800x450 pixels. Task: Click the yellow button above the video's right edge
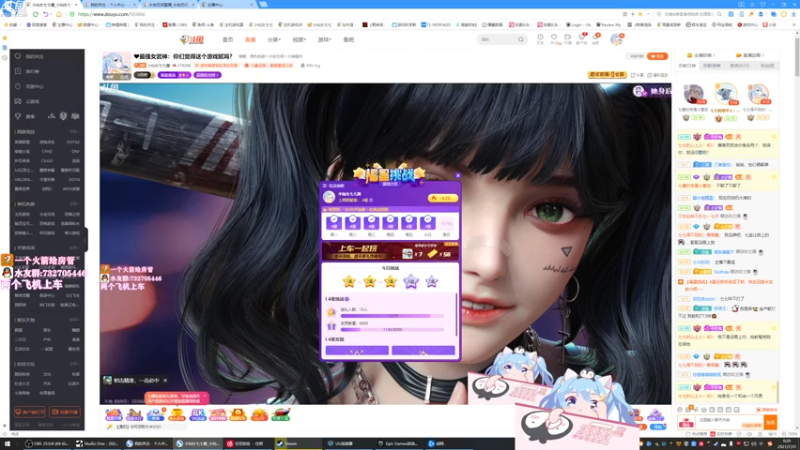[607, 74]
